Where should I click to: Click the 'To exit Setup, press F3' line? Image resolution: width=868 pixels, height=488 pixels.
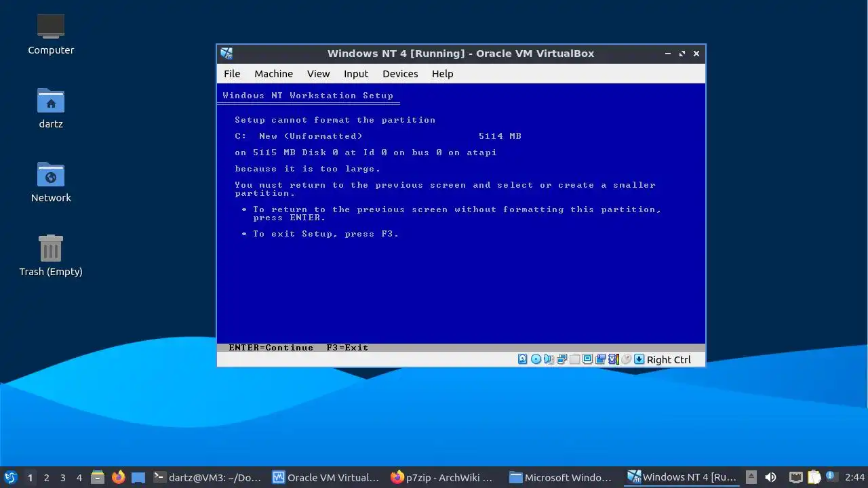[325, 234]
